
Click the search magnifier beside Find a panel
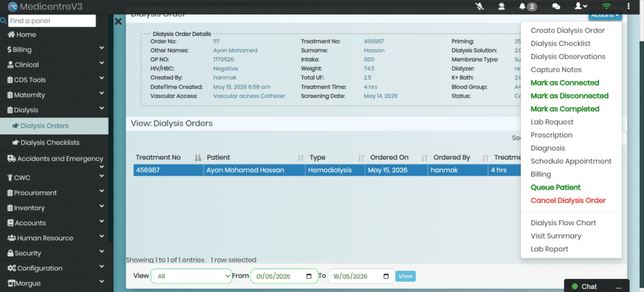tap(3, 21)
